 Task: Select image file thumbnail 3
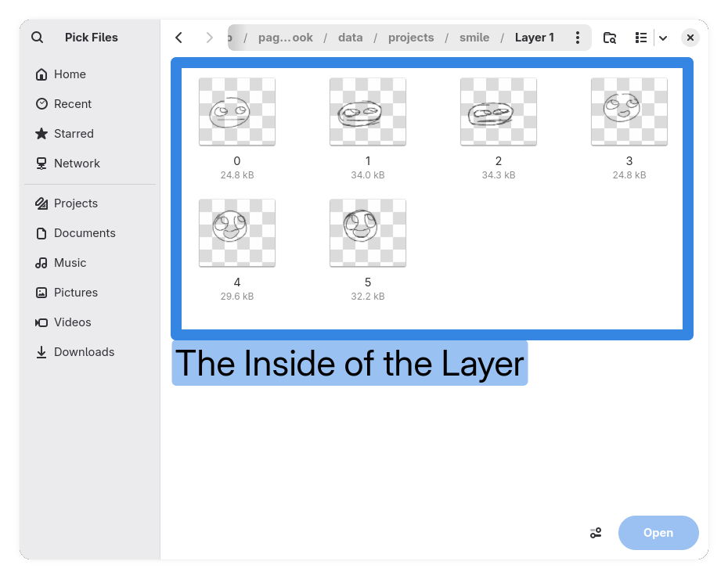pyautogui.click(x=629, y=112)
